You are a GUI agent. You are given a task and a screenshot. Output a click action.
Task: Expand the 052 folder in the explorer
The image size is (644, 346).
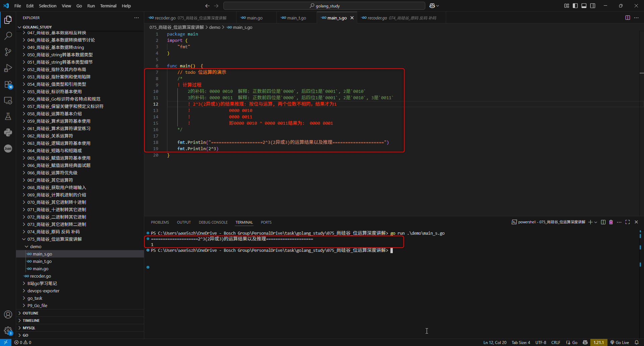[x=80, y=69]
